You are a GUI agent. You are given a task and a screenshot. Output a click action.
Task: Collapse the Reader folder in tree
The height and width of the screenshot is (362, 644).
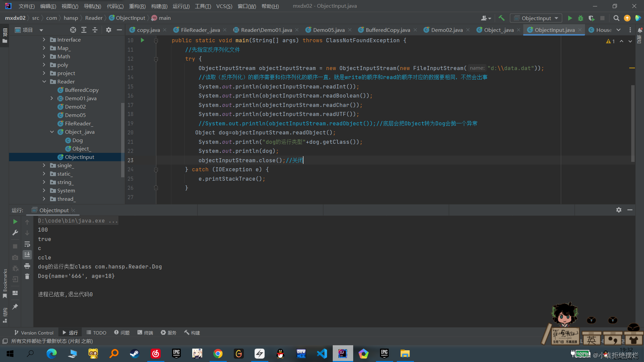click(44, 81)
